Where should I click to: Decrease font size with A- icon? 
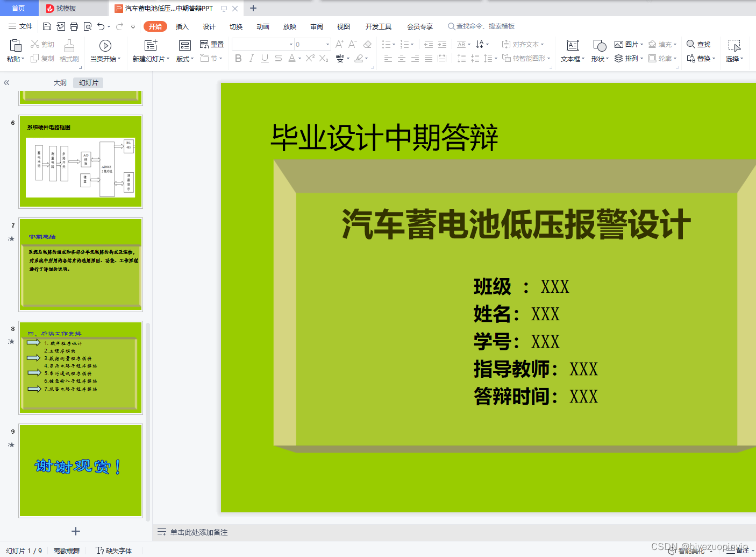pos(353,44)
